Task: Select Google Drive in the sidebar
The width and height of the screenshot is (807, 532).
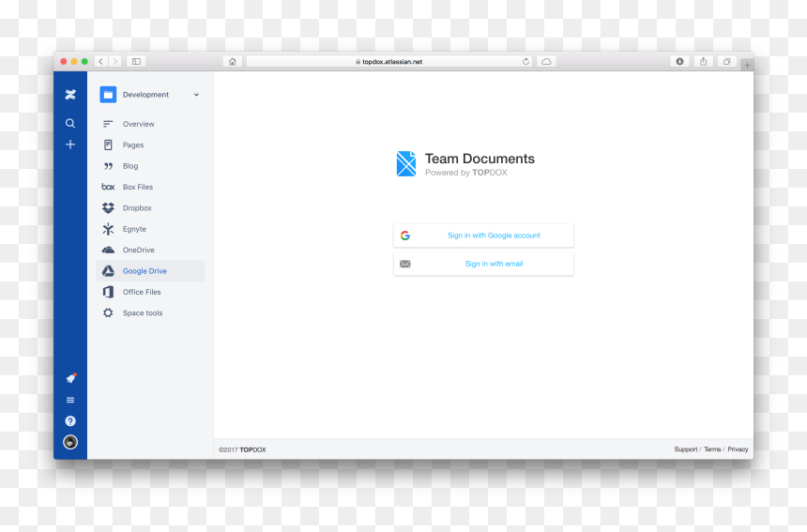Action: pyautogui.click(x=150, y=271)
